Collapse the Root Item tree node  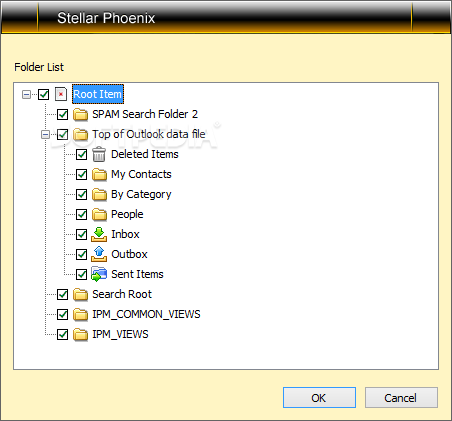click(26, 94)
